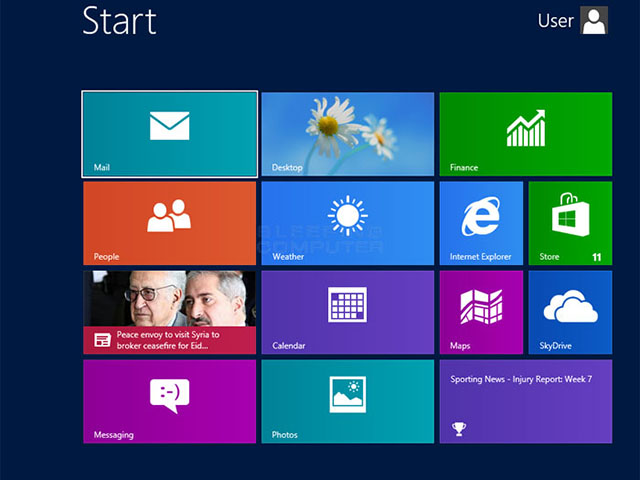Open the Calendar grid icon

coord(347,304)
